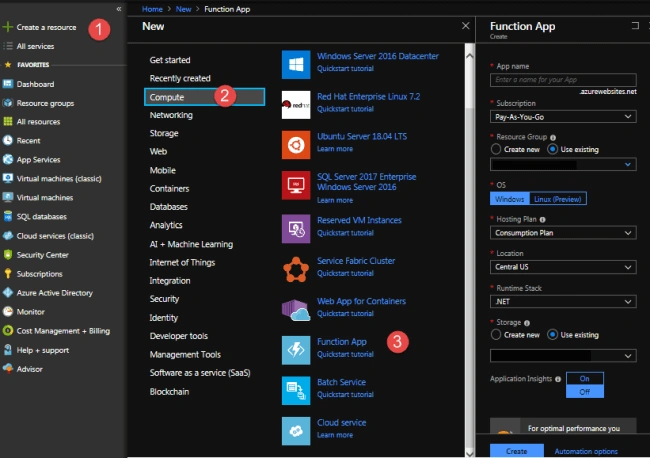The height and width of the screenshot is (458, 650).
Task: Click scrollbar up arrow in New blade
Action: (469, 56)
